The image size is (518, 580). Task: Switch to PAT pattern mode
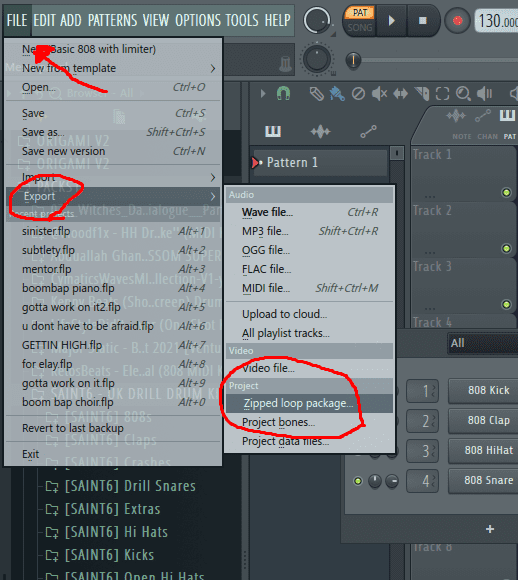360,13
